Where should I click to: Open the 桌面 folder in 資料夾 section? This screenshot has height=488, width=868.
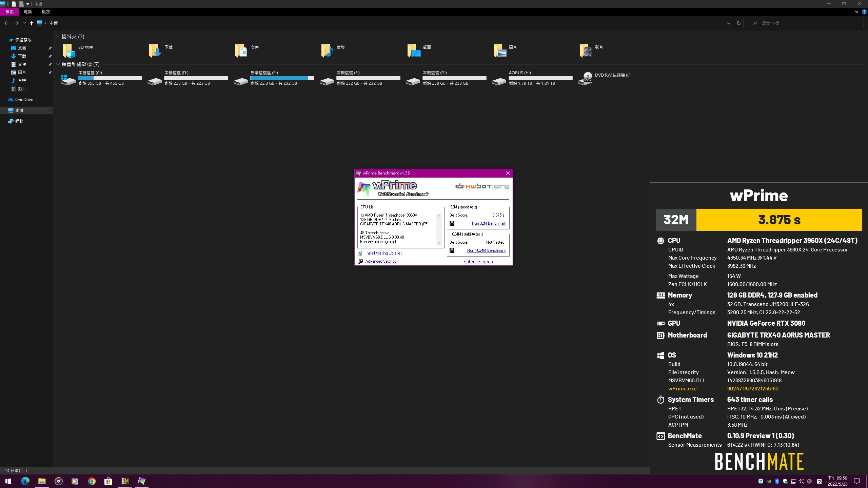(x=419, y=50)
